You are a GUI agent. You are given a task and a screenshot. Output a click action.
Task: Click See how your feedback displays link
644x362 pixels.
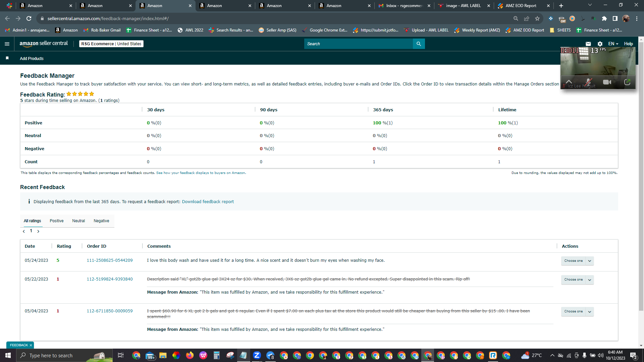click(201, 173)
